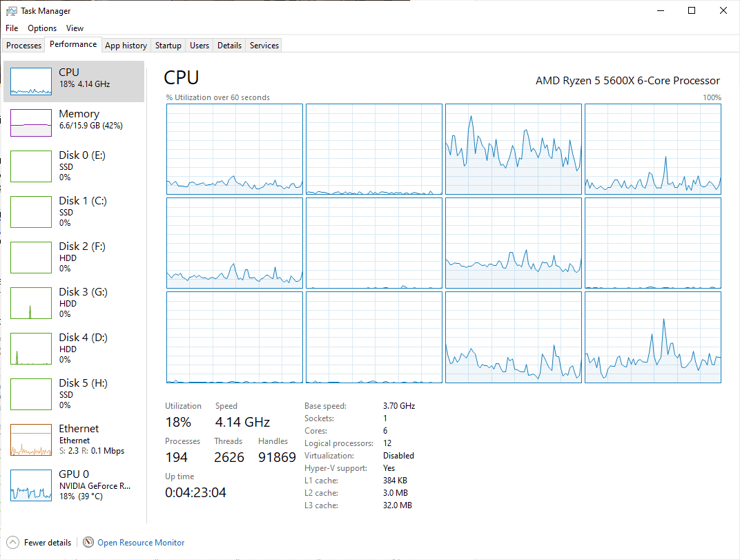Switch to the Processes tab
Screen dimensions: 740x560
(x=23, y=46)
